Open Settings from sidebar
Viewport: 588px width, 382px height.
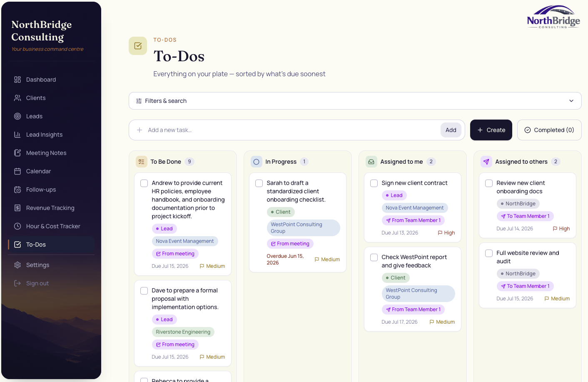pyautogui.click(x=51, y=265)
